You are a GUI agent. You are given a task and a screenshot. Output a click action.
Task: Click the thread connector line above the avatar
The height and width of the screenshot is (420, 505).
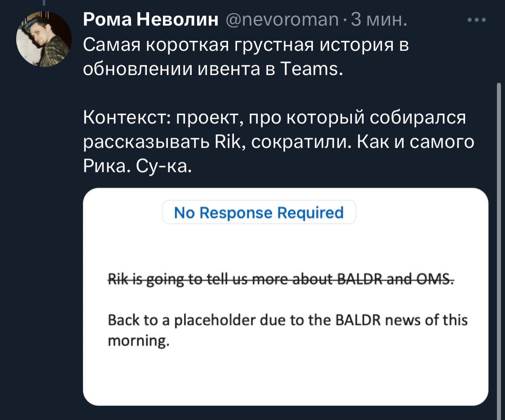pos(44,3)
